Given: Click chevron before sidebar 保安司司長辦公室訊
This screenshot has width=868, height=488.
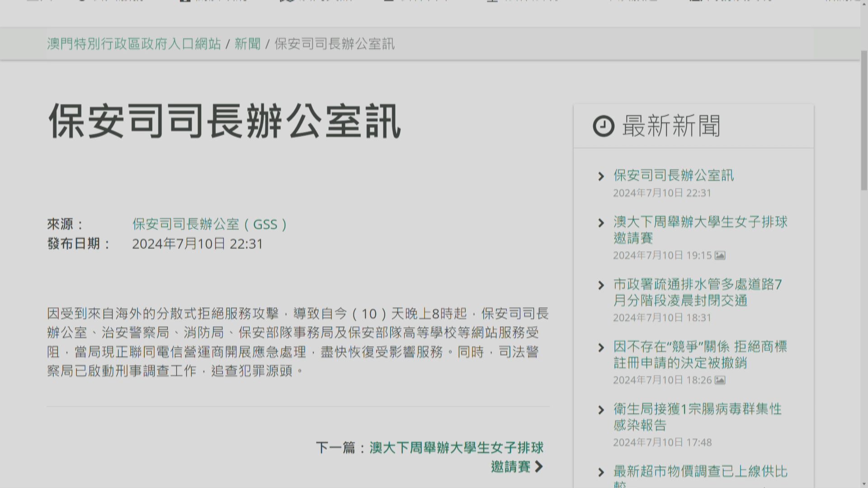Looking at the screenshot, I should click(x=601, y=176).
